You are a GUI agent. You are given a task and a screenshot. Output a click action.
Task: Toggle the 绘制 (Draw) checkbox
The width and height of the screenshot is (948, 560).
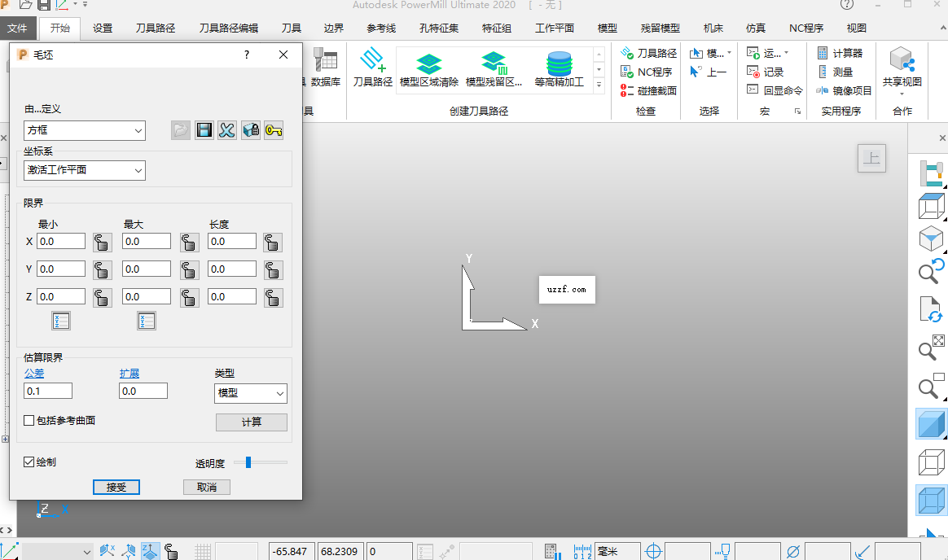pyautogui.click(x=29, y=462)
